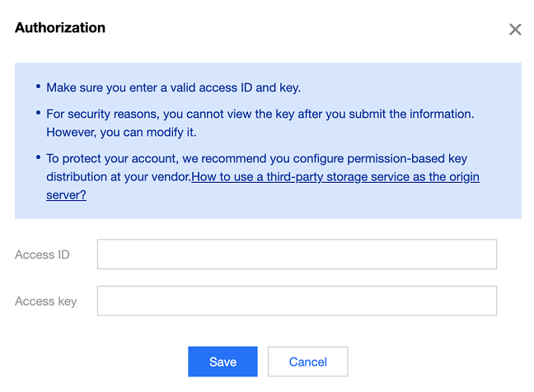Screen dimensions: 534x392
Task: Click the "Authorization" dialog title
Action: (60, 27)
